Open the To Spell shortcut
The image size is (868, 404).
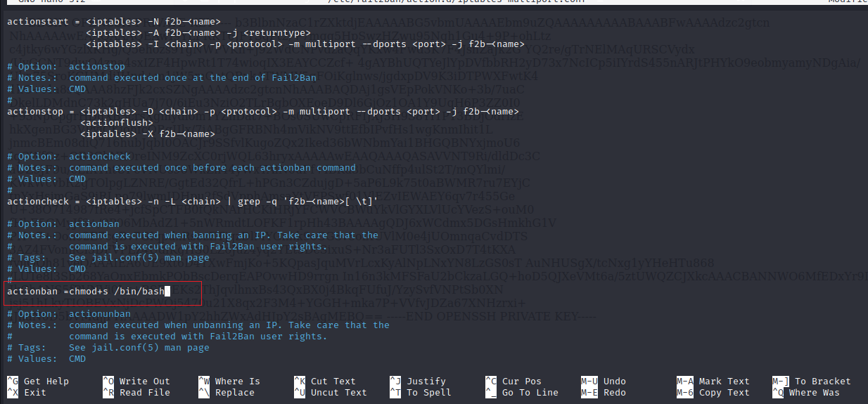coord(428,393)
